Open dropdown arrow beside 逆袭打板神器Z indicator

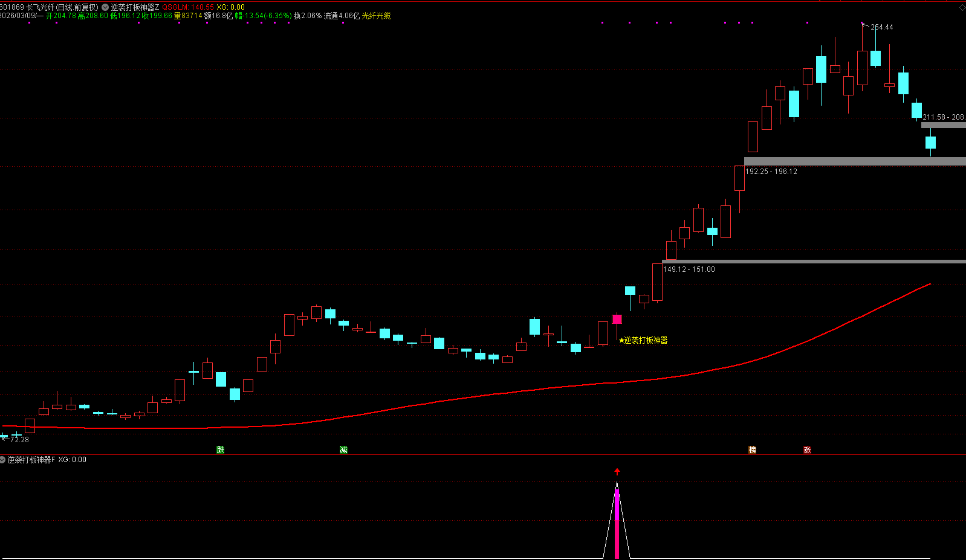[105, 7]
